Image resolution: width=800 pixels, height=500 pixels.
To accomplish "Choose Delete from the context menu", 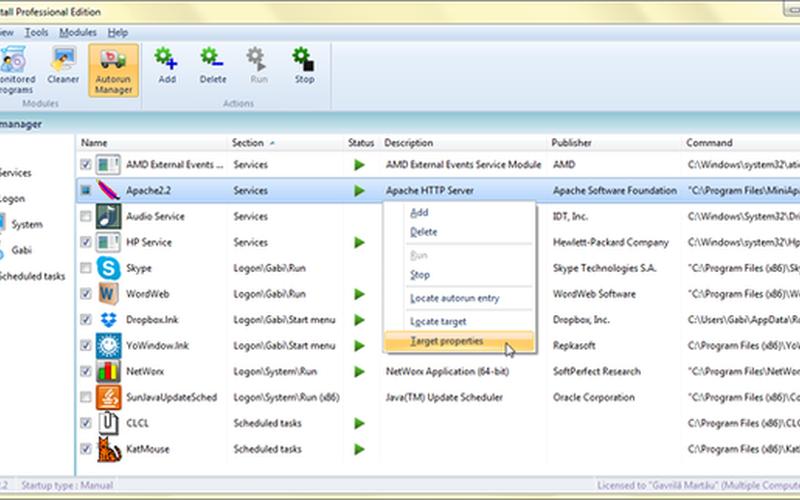I will pyautogui.click(x=459, y=232).
